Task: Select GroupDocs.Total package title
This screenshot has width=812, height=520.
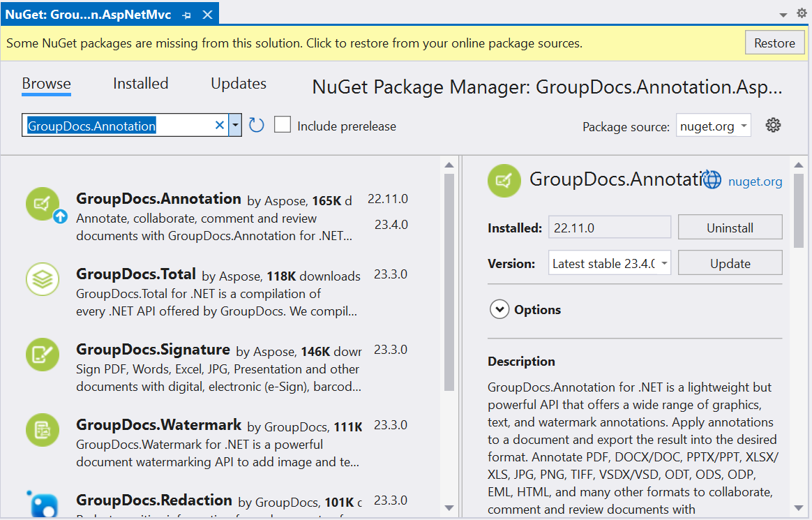Action: [x=135, y=274]
